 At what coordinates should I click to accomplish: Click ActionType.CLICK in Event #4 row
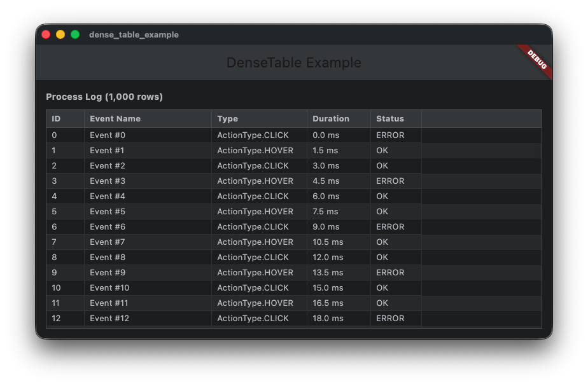click(x=259, y=196)
